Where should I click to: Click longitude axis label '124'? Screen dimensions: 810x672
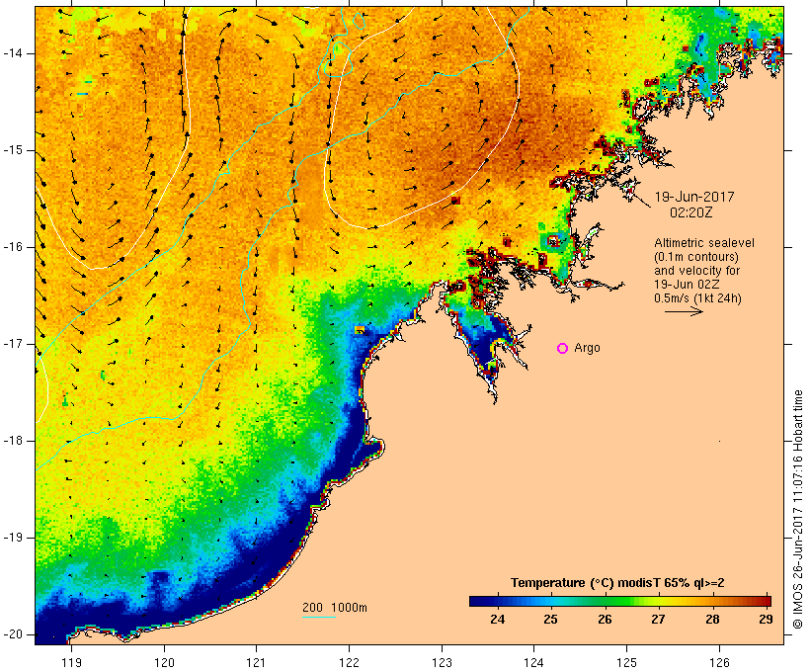click(533, 662)
